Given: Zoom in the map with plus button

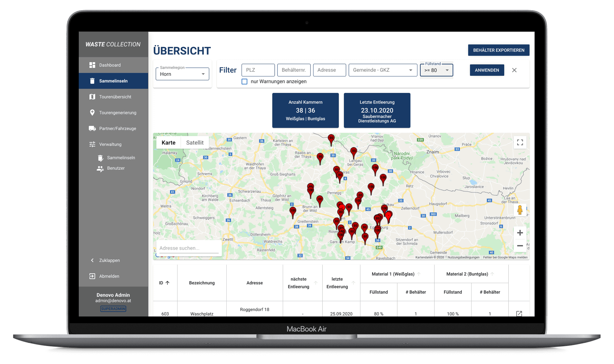Looking at the screenshot, I should click(520, 233).
